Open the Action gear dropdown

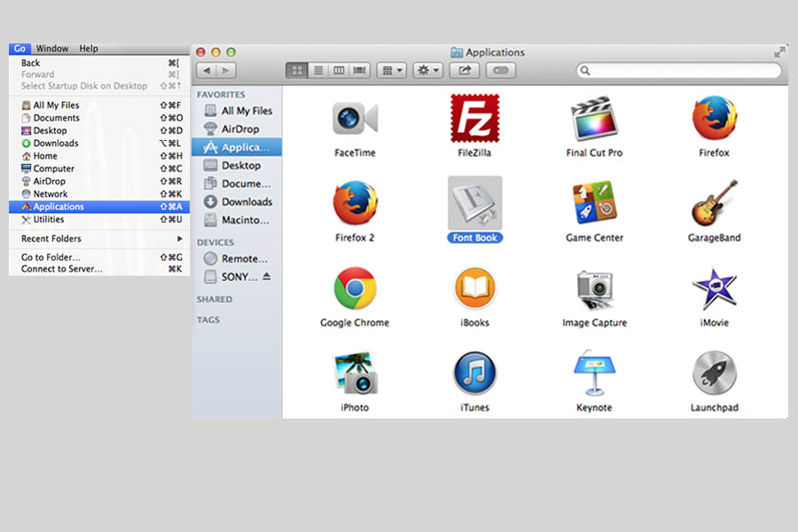point(428,70)
